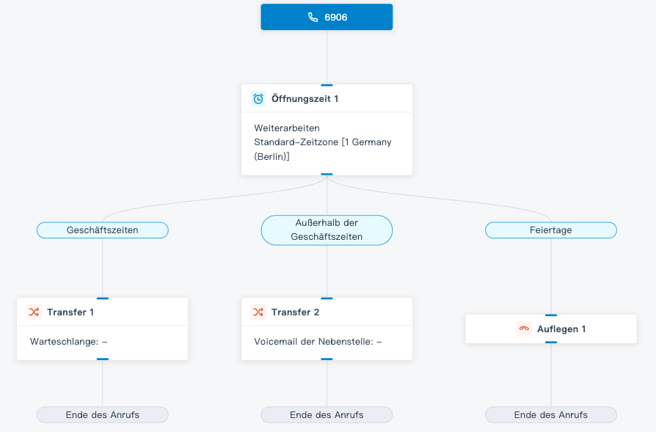Select the Auflegen 1 node title
The image size is (656, 432).
(561, 329)
